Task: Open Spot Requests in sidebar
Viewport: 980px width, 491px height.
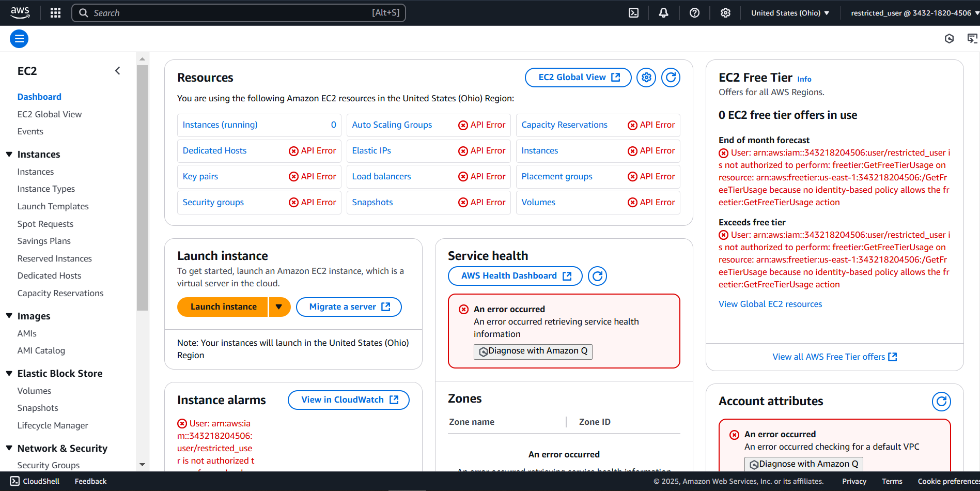Action: tap(45, 224)
